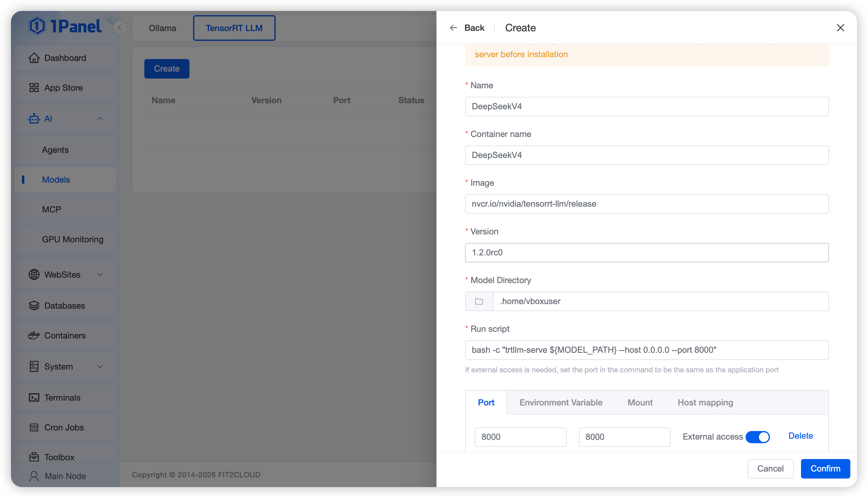Expand the System submenu
This screenshot has width=868, height=498.
pyautogui.click(x=100, y=367)
